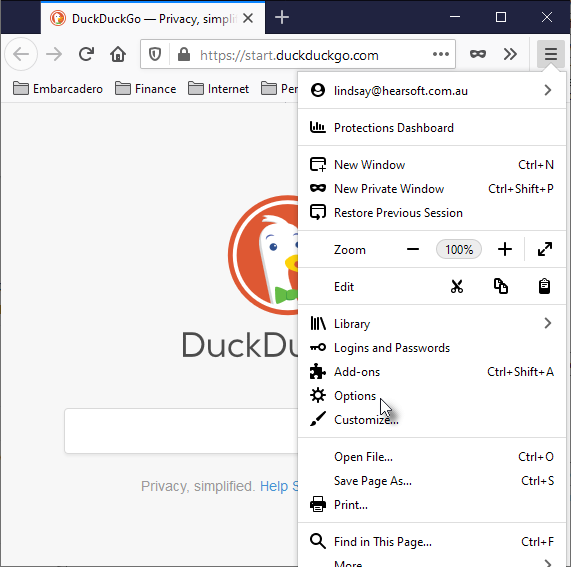
Task: Click the padlock site security icon
Action: [184, 54]
